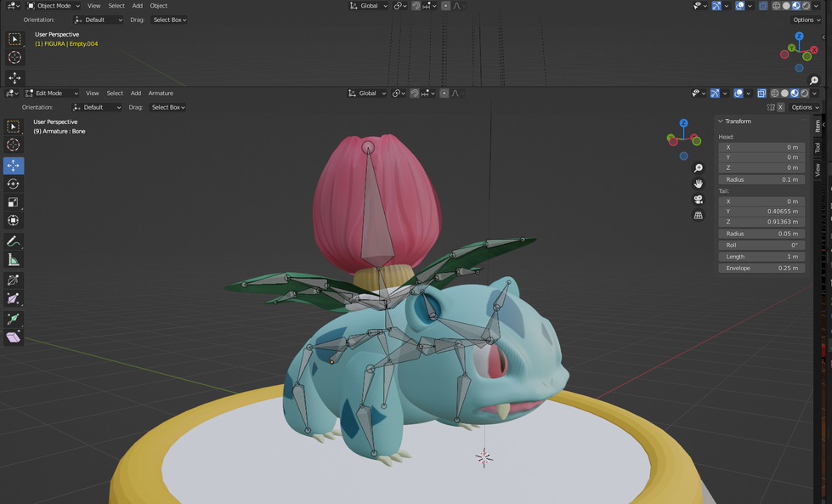Switch to the View sidebar tab
The height and width of the screenshot is (504, 832).
coord(818,170)
